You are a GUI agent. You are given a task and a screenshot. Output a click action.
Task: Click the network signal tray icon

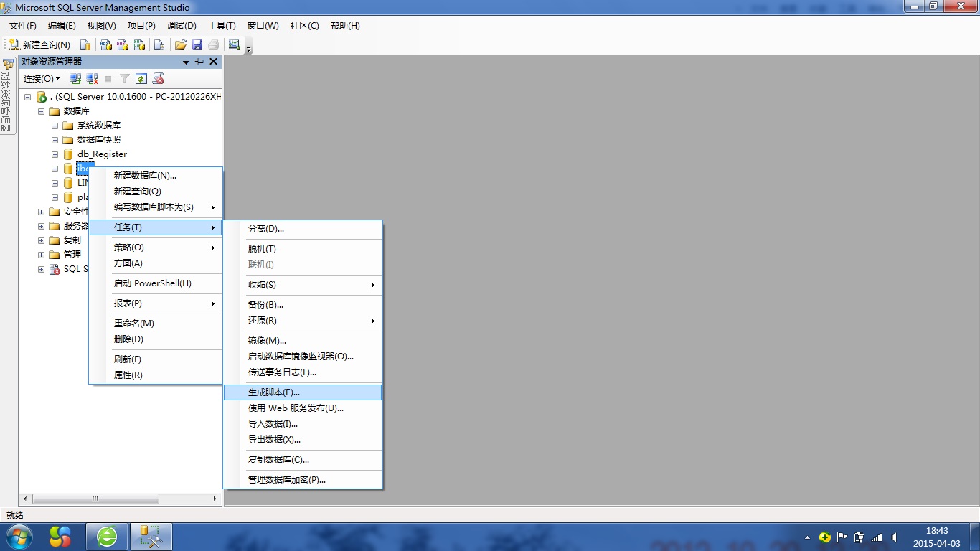[x=877, y=537]
